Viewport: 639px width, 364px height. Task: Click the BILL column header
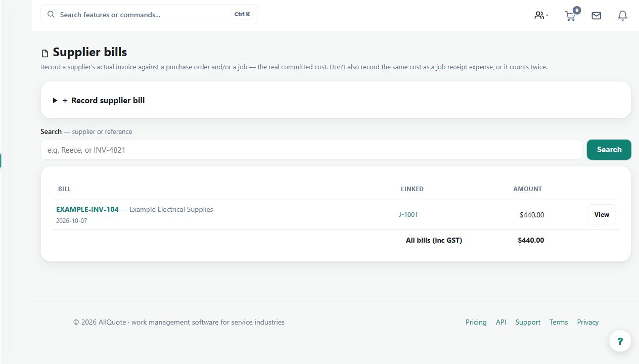pos(65,189)
